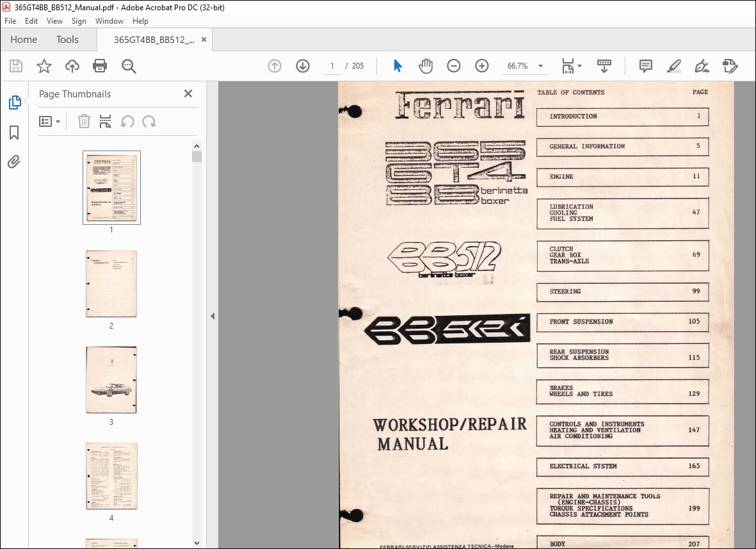This screenshot has height=549, width=756.
Task: Delete pages with trash icon
Action: [x=84, y=121]
